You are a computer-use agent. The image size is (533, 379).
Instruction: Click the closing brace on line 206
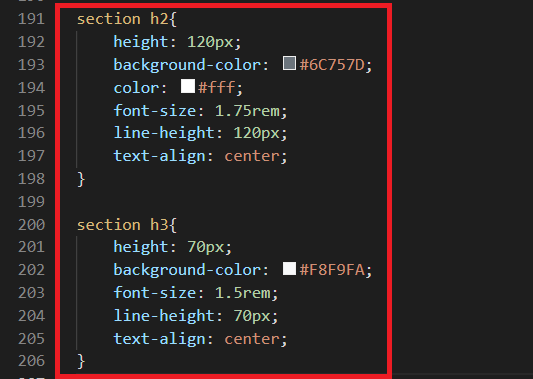[x=81, y=361]
